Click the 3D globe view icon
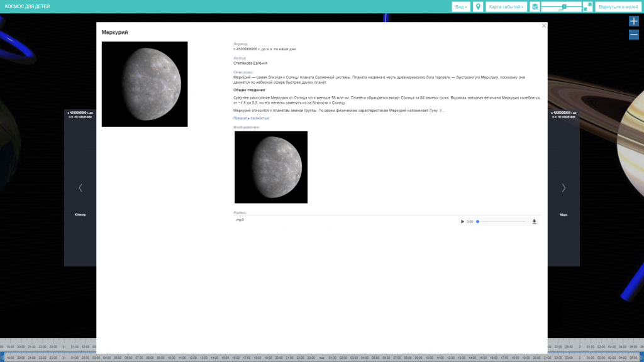This screenshot has height=362, width=644. 535,7
